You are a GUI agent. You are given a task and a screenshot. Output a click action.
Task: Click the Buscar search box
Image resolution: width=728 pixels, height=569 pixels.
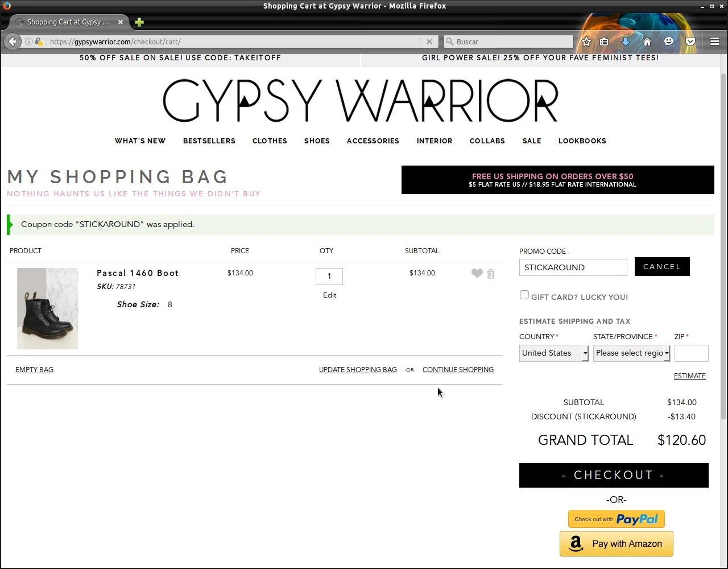point(509,42)
